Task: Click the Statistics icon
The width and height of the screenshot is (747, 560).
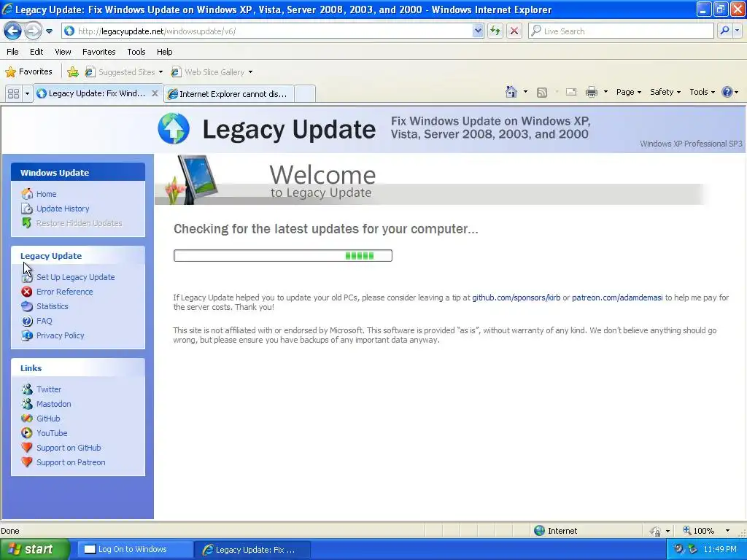Action: coord(27,306)
